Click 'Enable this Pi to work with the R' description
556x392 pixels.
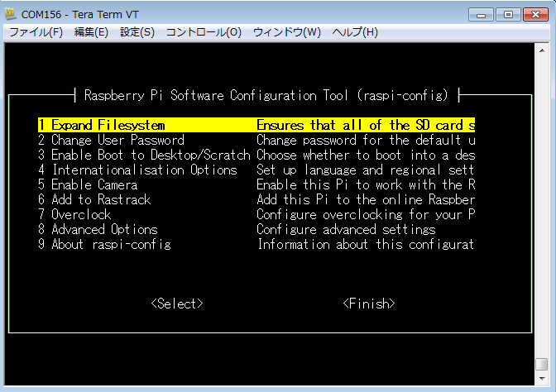pos(366,184)
